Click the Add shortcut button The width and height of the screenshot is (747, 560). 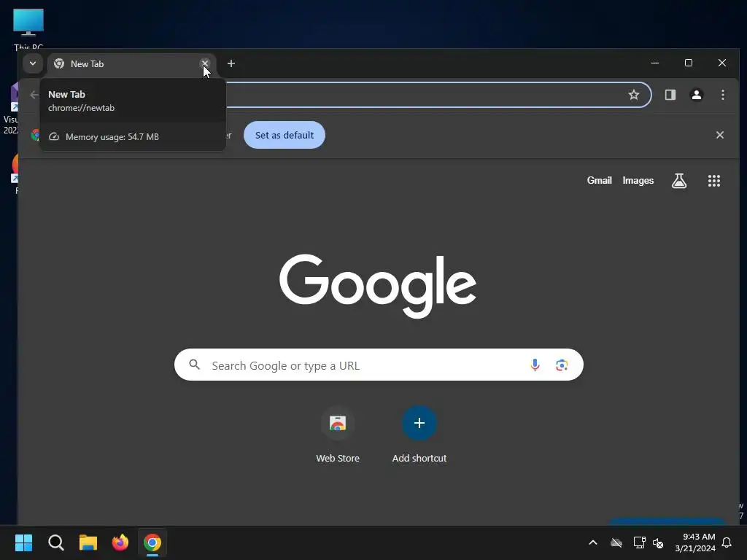(x=419, y=435)
